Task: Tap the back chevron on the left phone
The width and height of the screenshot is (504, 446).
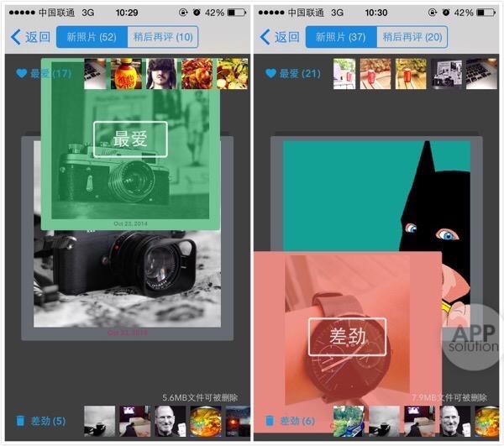Action: (16, 37)
